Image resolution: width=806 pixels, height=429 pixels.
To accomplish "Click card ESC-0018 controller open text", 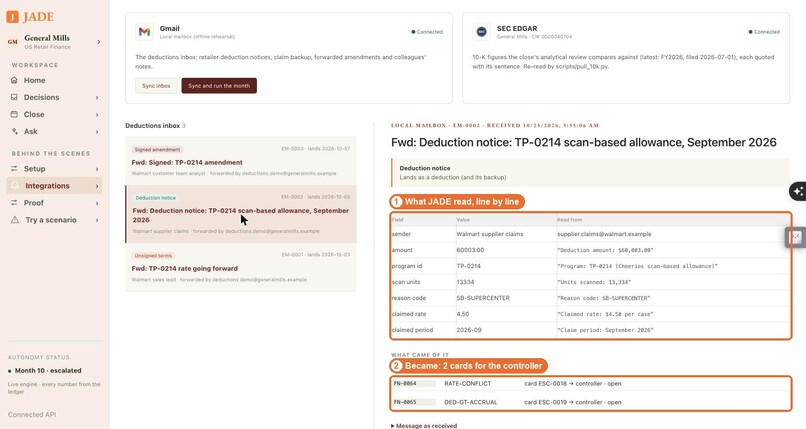I will pos(573,383).
